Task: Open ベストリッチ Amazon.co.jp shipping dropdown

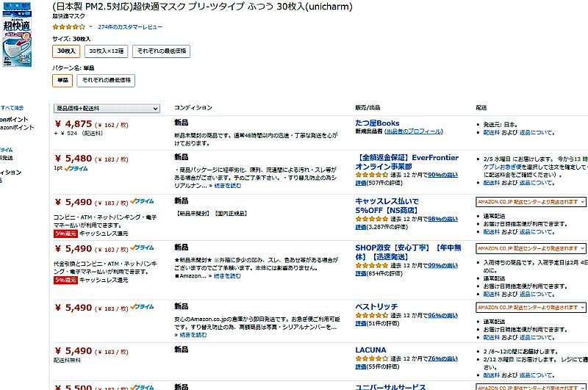Action: 531,308
